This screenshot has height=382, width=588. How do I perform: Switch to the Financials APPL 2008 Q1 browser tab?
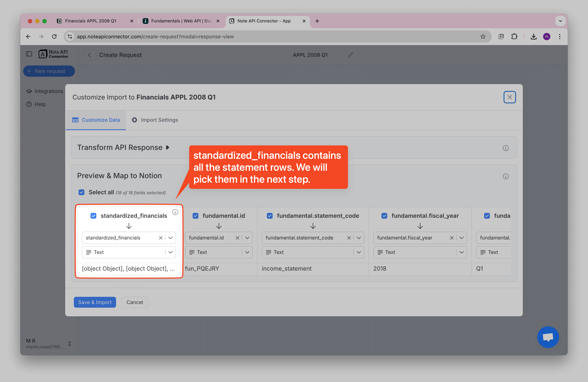pos(91,21)
